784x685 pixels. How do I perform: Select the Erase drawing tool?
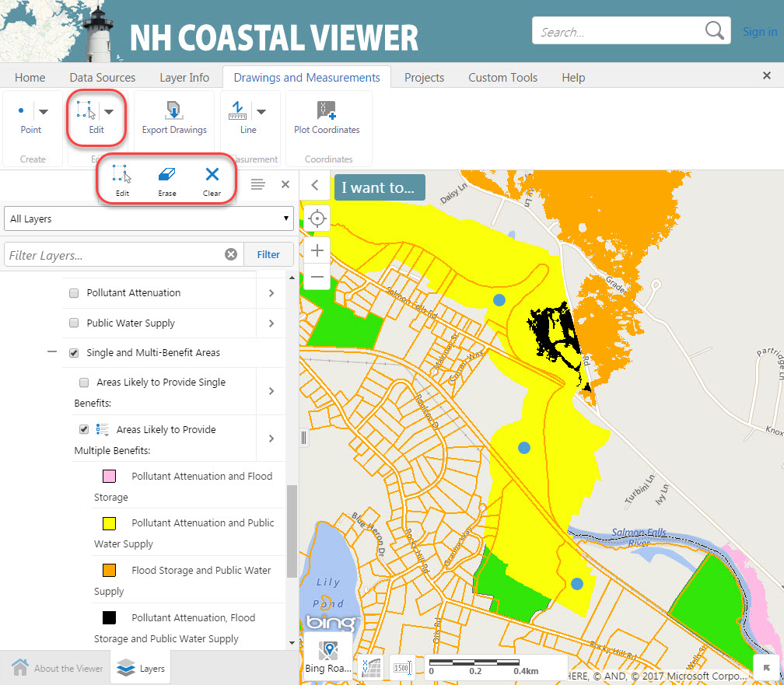(167, 180)
